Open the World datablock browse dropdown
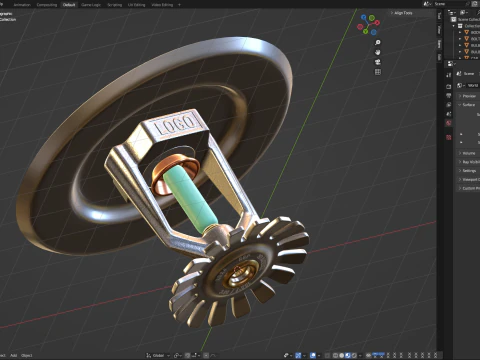The image size is (480, 360). click(x=460, y=86)
